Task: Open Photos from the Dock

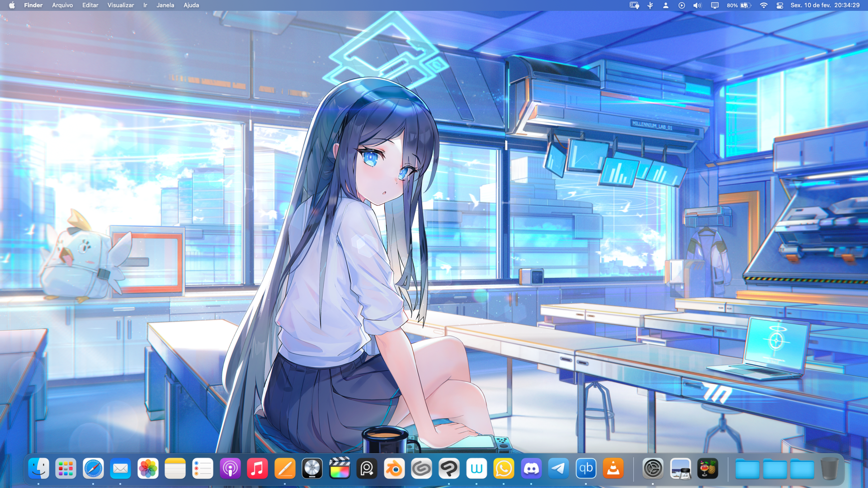Action: point(148,469)
